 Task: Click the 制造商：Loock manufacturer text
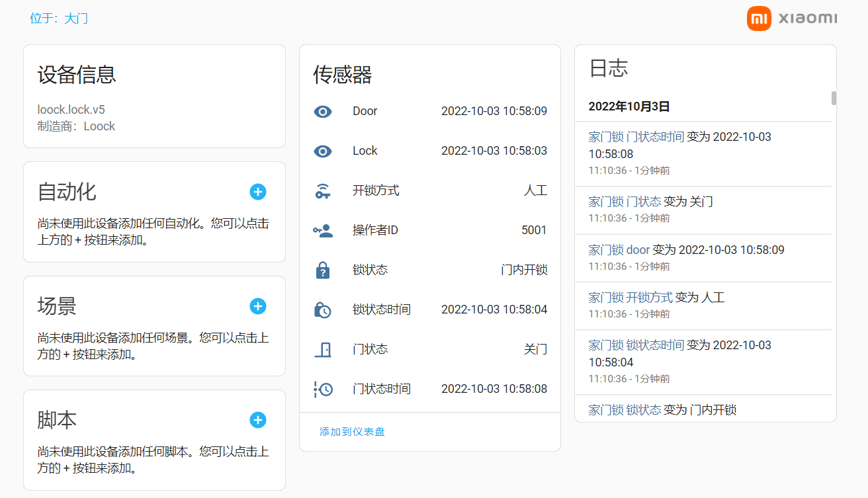click(x=76, y=126)
